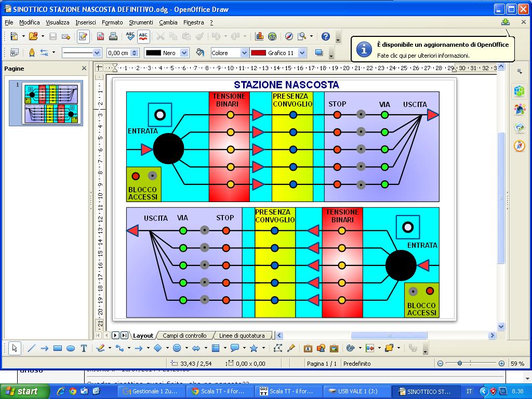The height and width of the screenshot is (399, 532).
Task: Open the Gallery icon in bottom toolbar
Action: pyautogui.click(x=334, y=348)
